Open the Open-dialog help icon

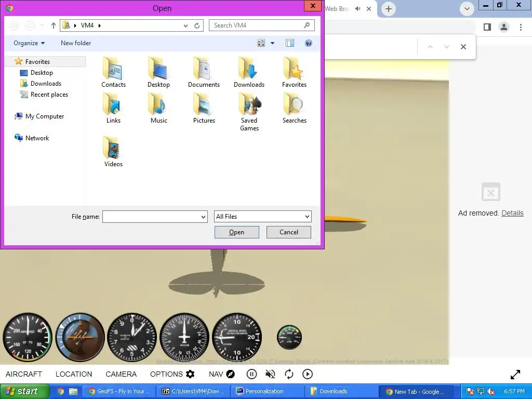[x=309, y=43]
